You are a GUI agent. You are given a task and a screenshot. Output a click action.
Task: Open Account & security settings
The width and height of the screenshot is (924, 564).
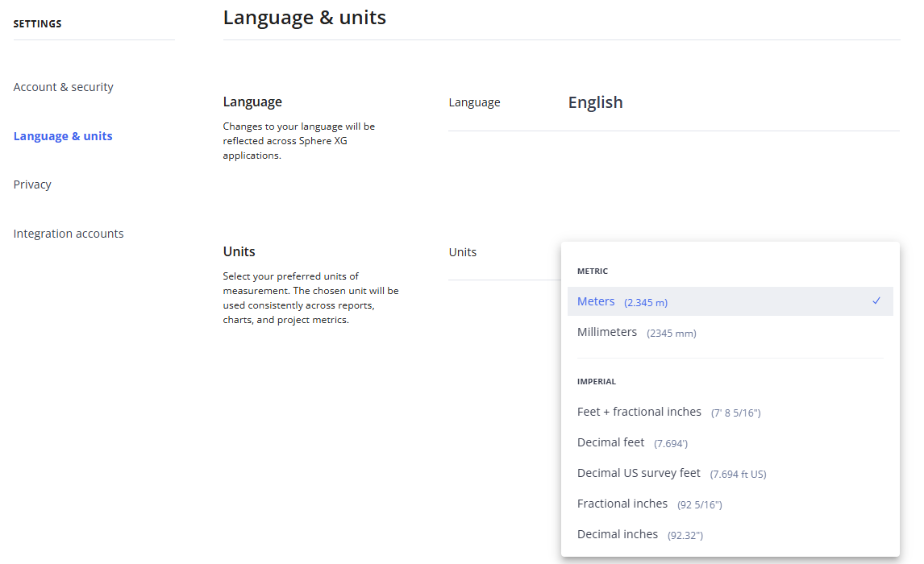(x=63, y=87)
